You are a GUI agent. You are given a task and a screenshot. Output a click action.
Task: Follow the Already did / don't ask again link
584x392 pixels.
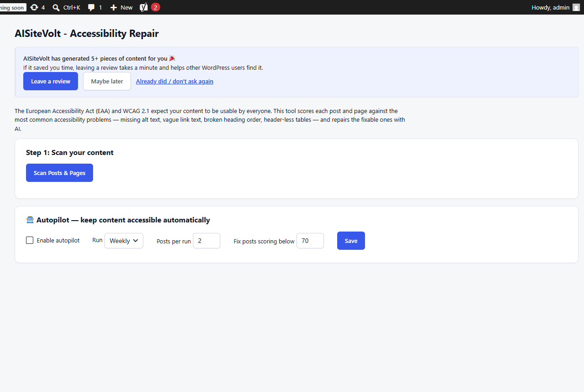175,82
